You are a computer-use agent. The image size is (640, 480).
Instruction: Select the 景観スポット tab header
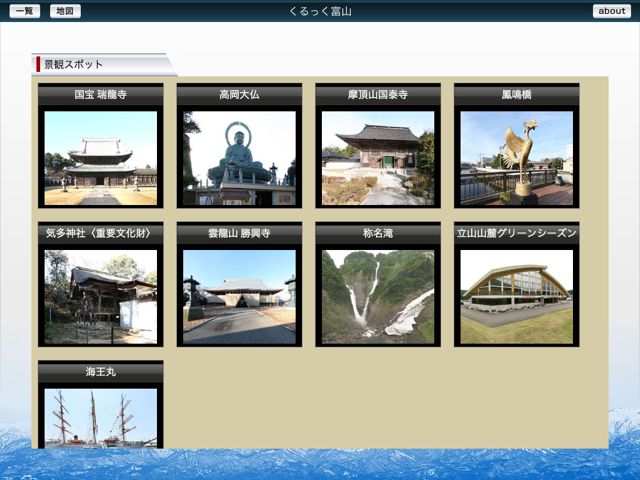click(104, 64)
